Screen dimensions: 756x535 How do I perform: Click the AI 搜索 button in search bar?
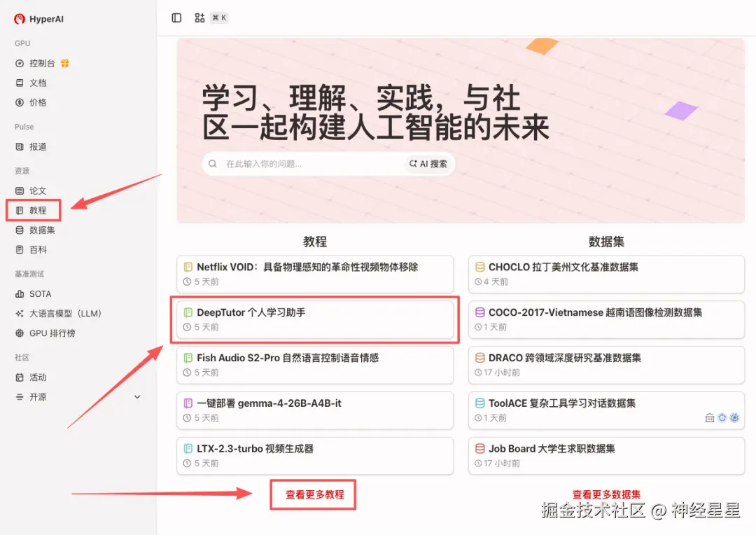click(x=428, y=163)
